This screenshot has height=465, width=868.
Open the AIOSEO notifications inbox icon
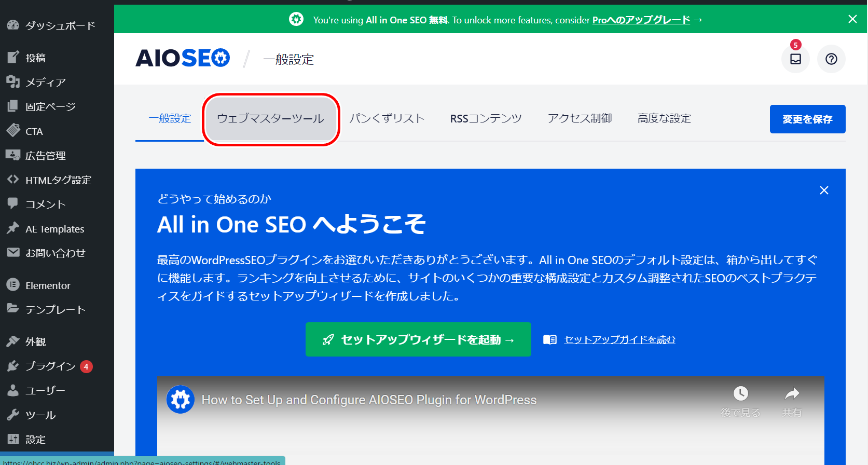coord(795,59)
